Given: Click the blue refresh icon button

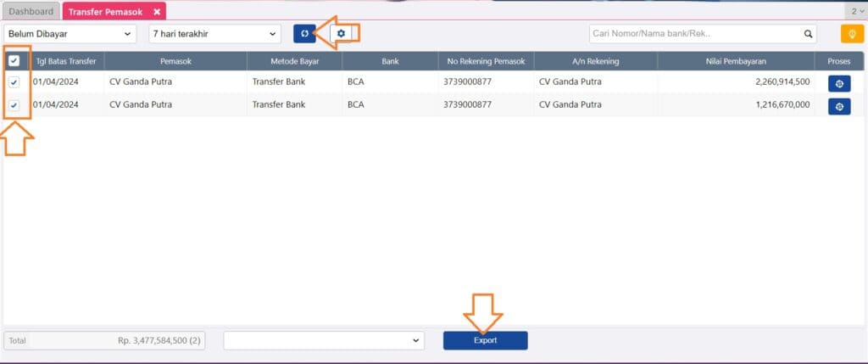Looking at the screenshot, I should coord(304,34).
